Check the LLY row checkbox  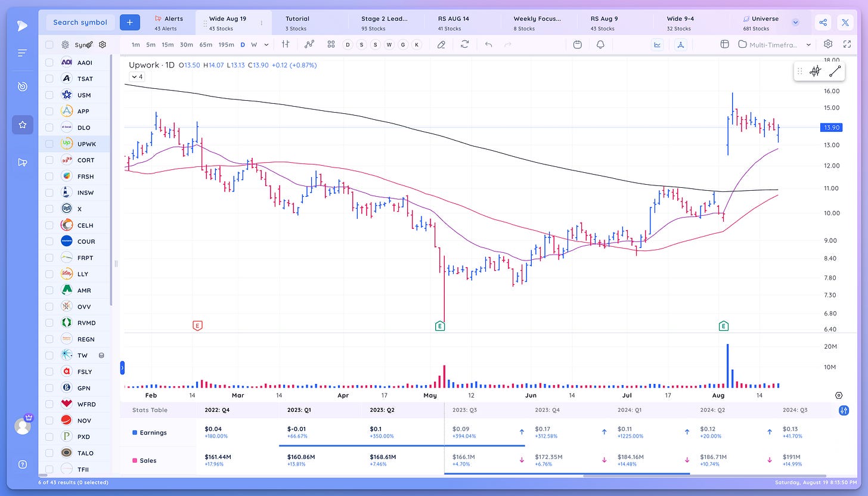pos(49,274)
